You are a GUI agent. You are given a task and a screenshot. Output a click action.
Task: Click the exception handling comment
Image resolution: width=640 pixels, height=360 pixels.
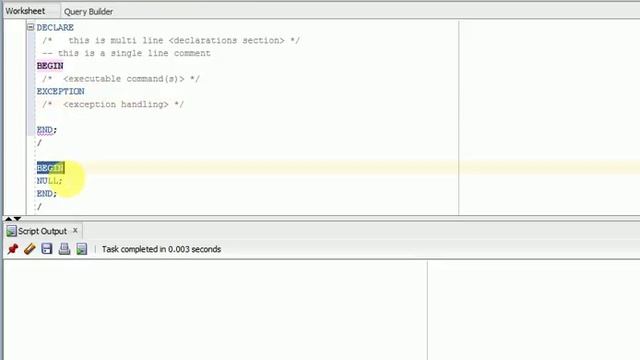[113, 104]
